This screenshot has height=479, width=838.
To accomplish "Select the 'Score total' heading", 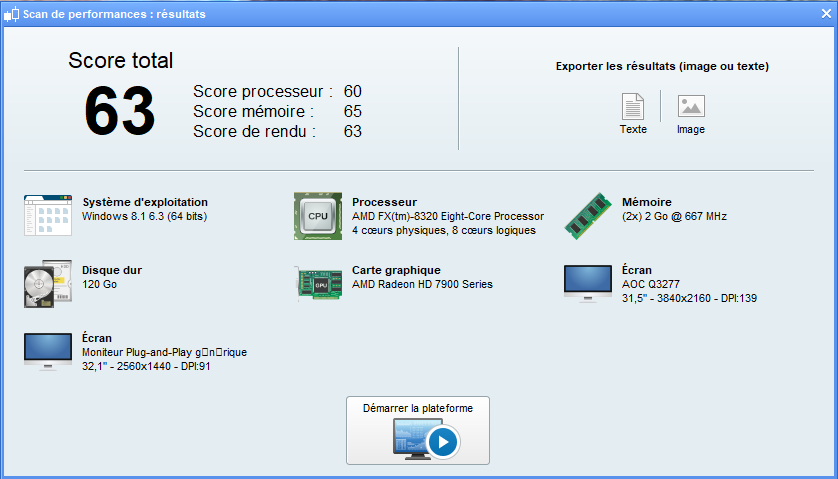I will [120, 60].
